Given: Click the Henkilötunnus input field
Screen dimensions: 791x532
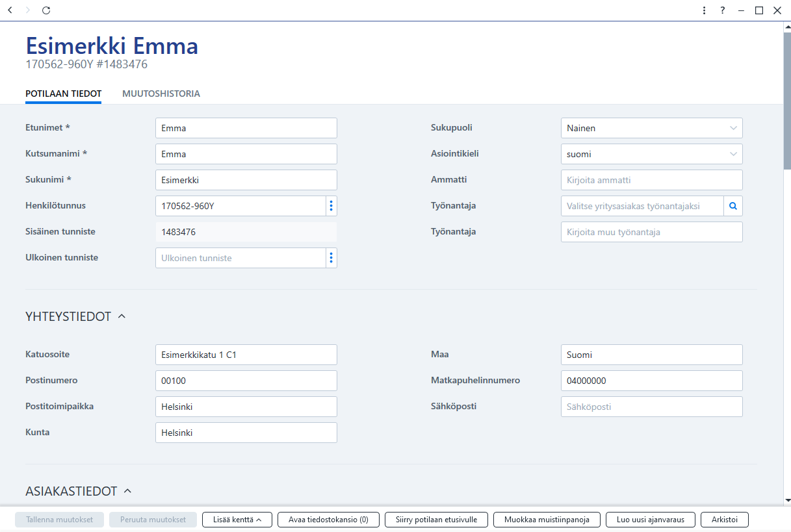Looking at the screenshot, I should pyautogui.click(x=240, y=206).
